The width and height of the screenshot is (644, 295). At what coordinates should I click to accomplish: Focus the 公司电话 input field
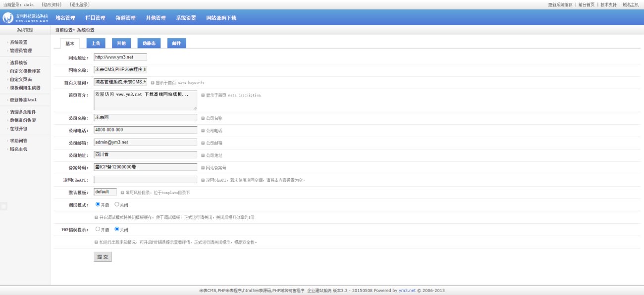[x=145, y=130]
